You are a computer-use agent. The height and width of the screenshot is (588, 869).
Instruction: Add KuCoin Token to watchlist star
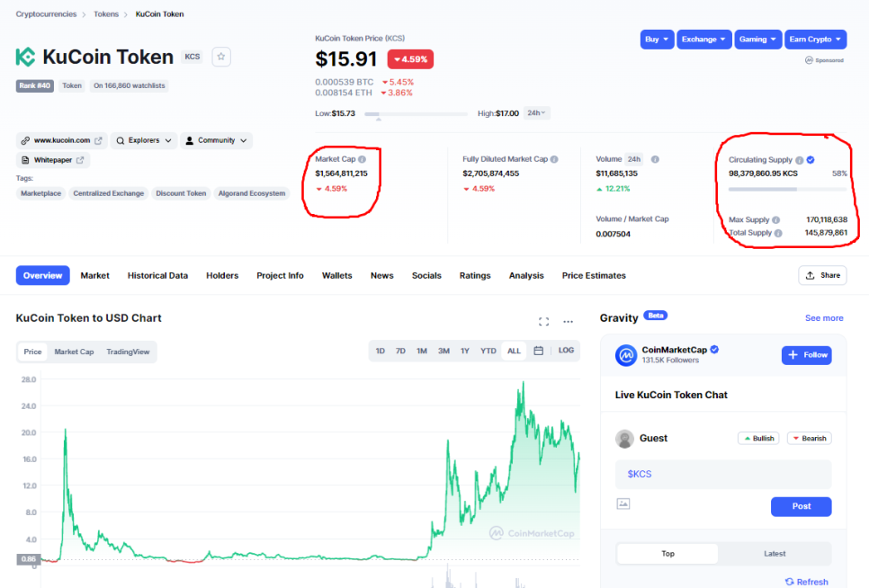point(221,57)
